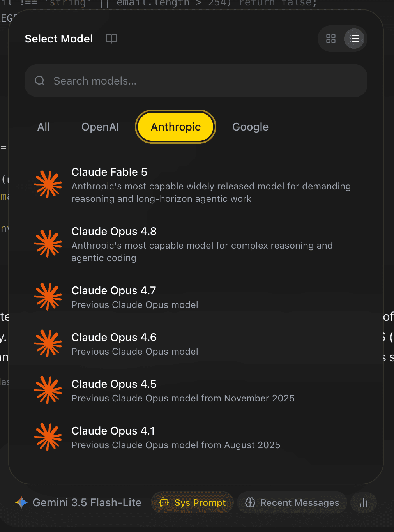Show All models tab

[44, 127]
